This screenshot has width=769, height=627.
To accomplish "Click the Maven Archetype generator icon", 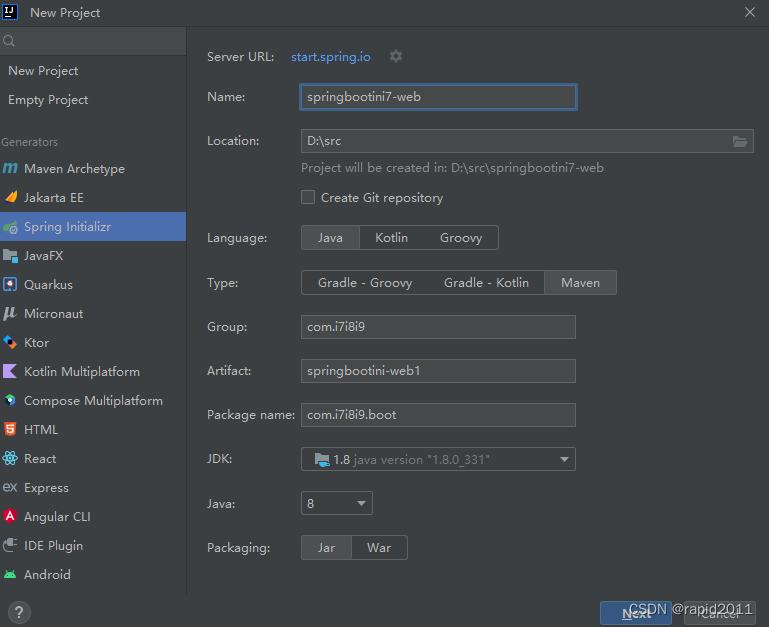I will tap(10, 168).
